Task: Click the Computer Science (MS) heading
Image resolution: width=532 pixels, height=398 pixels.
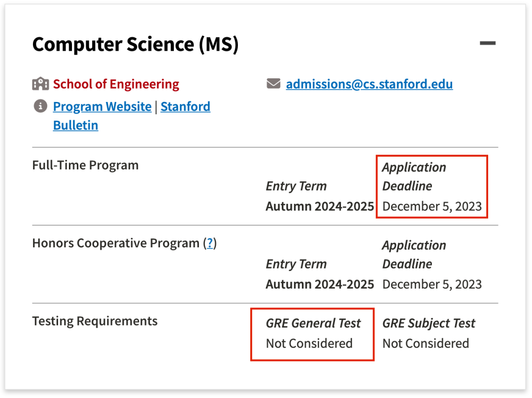Action: coord(135,44)
